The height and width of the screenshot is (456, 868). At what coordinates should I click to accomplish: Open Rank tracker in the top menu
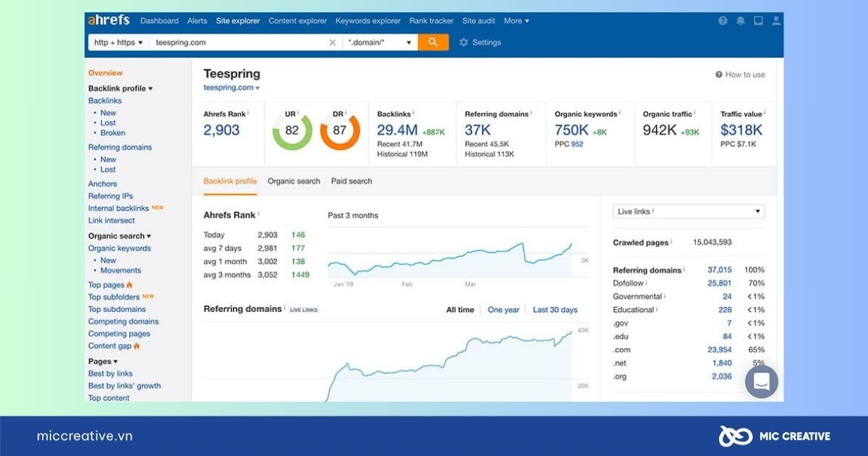point(431,21)
